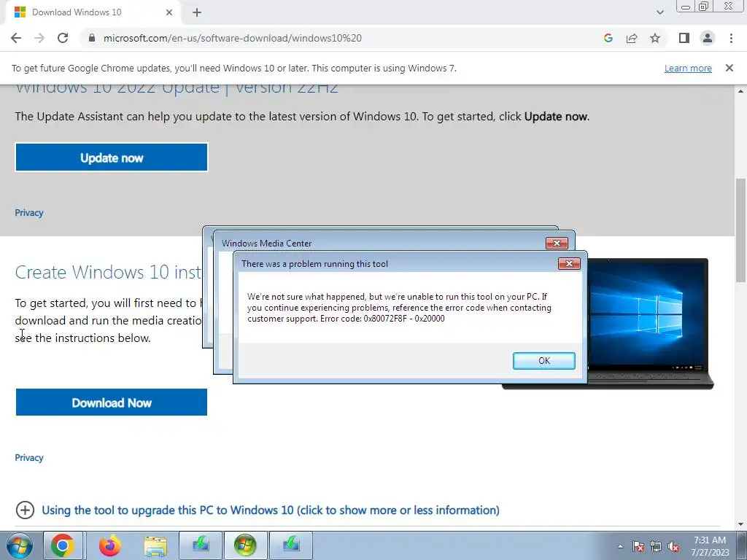Image resolution: width=747 pixels, height=560 pixels.
Task: Click the forward navigation arrow
Action: [39, 38]
